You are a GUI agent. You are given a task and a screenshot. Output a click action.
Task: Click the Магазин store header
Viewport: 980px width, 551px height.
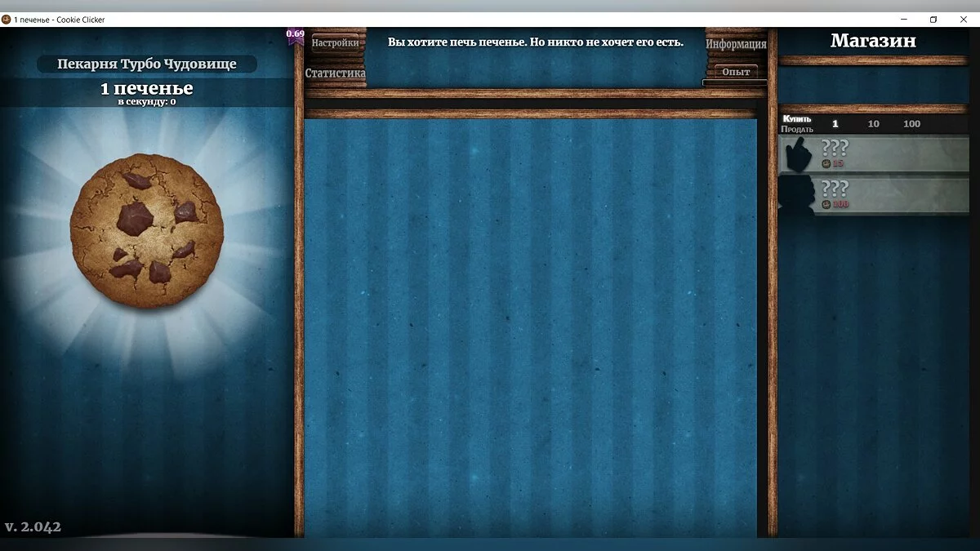click(873, 40)
